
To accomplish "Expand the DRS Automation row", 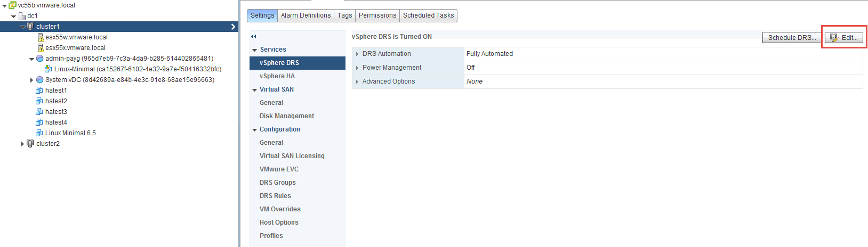I will pyautogui.click(x=357, y=54).
